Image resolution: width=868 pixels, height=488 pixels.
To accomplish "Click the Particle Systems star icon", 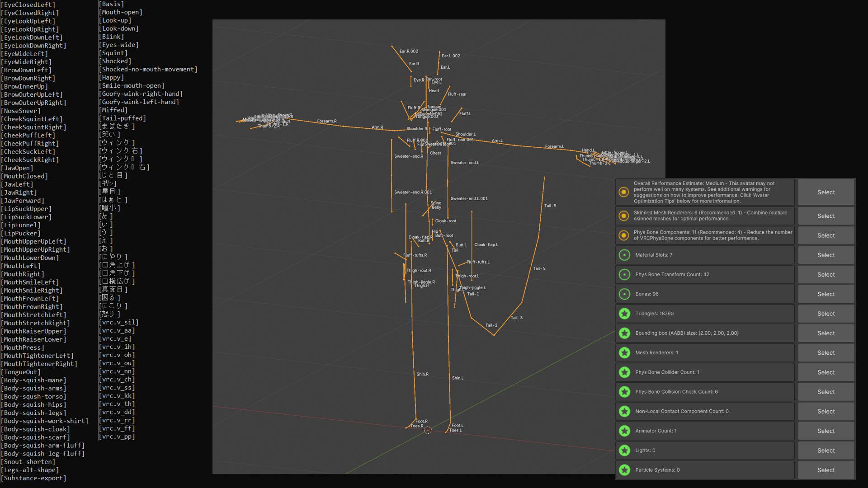I will point(624,470).
